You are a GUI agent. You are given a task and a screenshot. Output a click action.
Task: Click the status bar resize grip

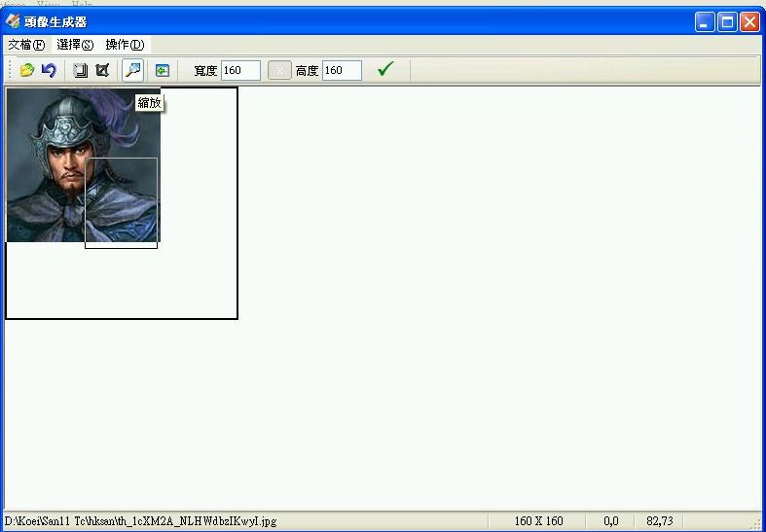click(756, 522)
